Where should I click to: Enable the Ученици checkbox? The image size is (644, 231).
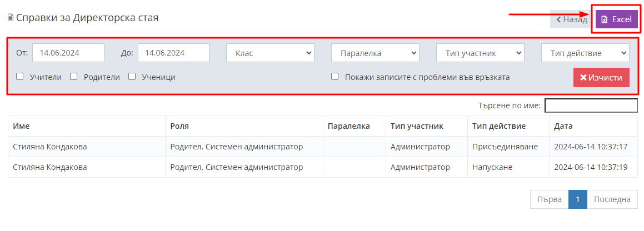(x=132, y=76)
